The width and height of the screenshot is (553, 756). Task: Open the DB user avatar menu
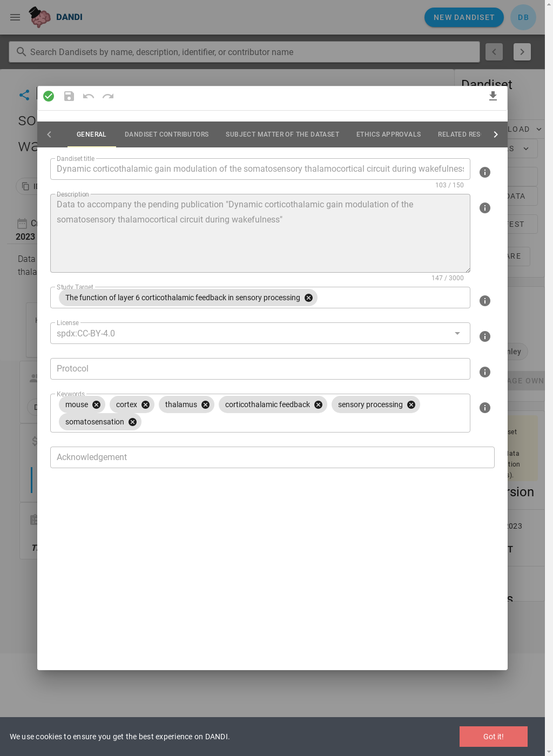pyautogui.click(x=523, y=17)
